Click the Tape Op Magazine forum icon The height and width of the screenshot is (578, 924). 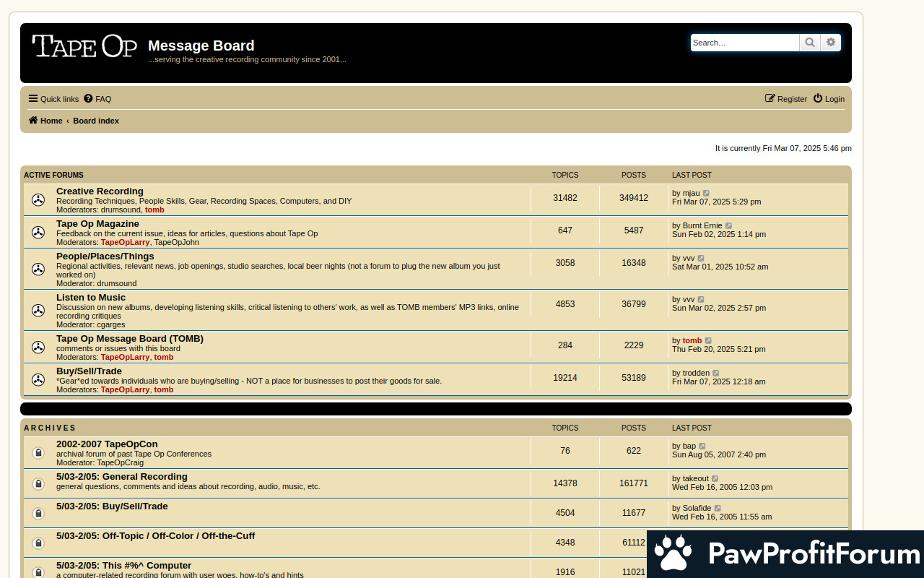(38, 233)
